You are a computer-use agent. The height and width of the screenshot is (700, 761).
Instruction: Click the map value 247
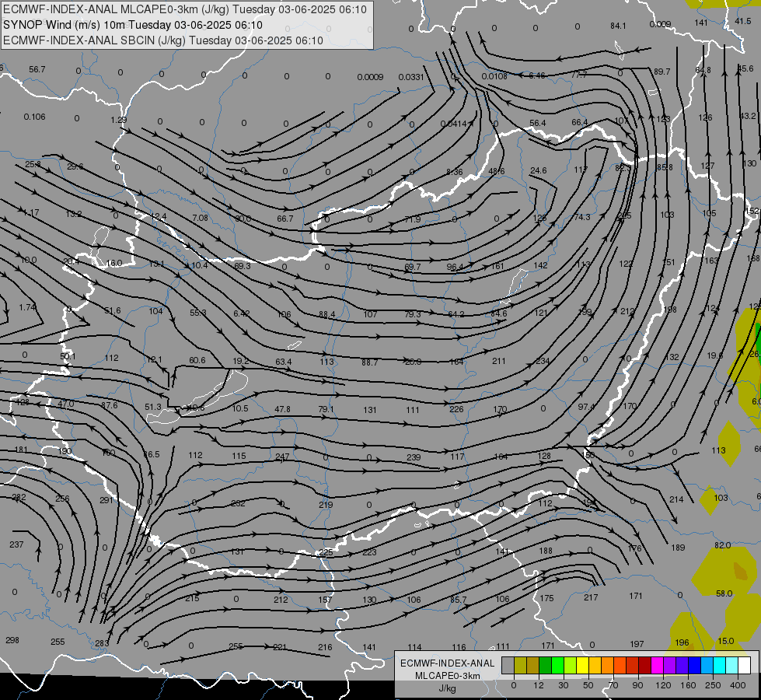(282, 457)
